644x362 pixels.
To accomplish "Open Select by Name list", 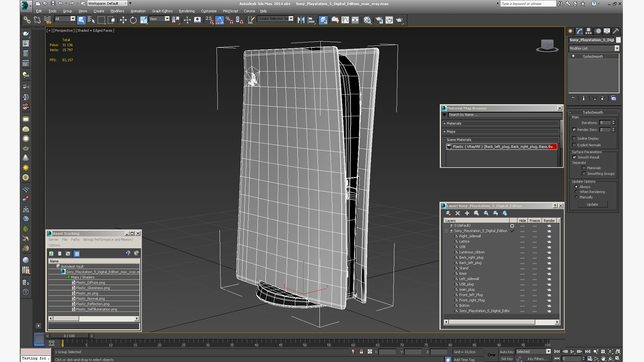I will point(91,20).
